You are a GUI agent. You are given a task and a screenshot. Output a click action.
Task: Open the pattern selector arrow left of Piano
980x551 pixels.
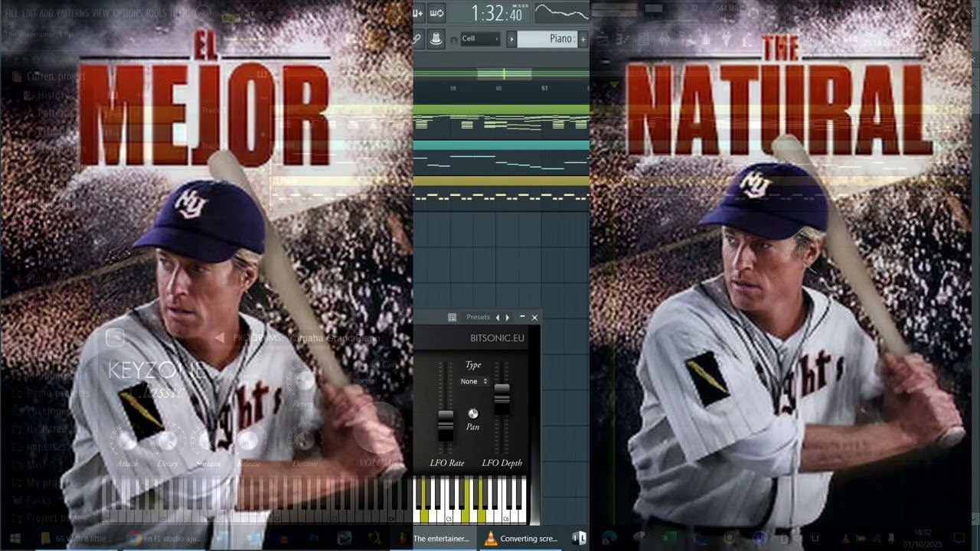coord(511,39)
